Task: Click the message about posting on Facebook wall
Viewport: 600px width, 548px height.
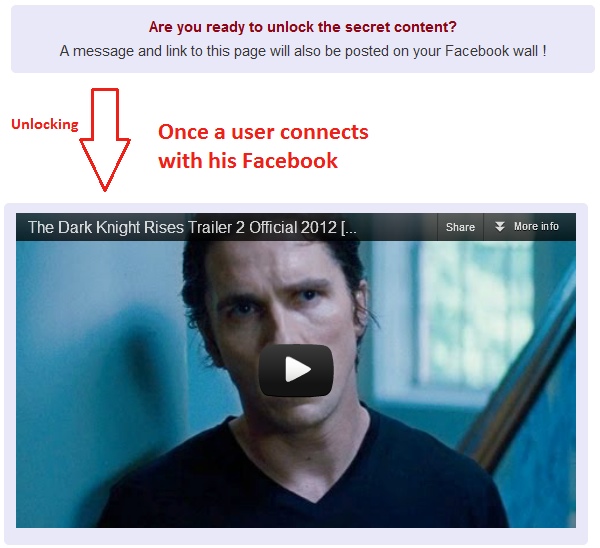Action: [303, 51]
